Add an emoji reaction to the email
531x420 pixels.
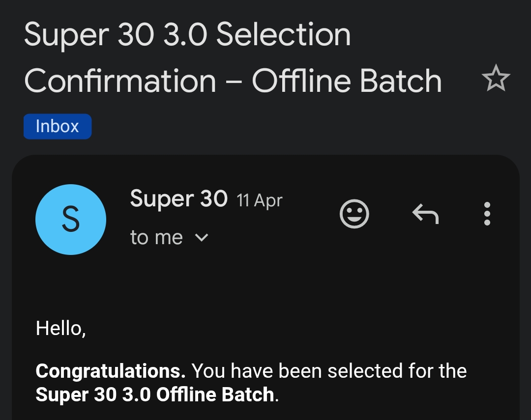click(x=354, y=214)
